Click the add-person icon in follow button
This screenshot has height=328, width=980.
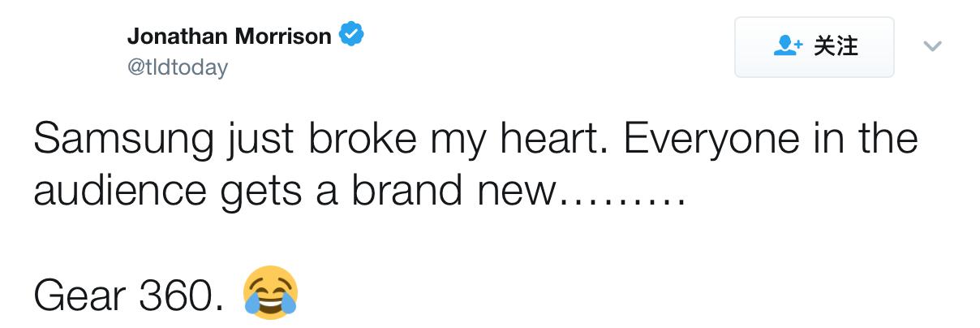[x=787, y=46]
